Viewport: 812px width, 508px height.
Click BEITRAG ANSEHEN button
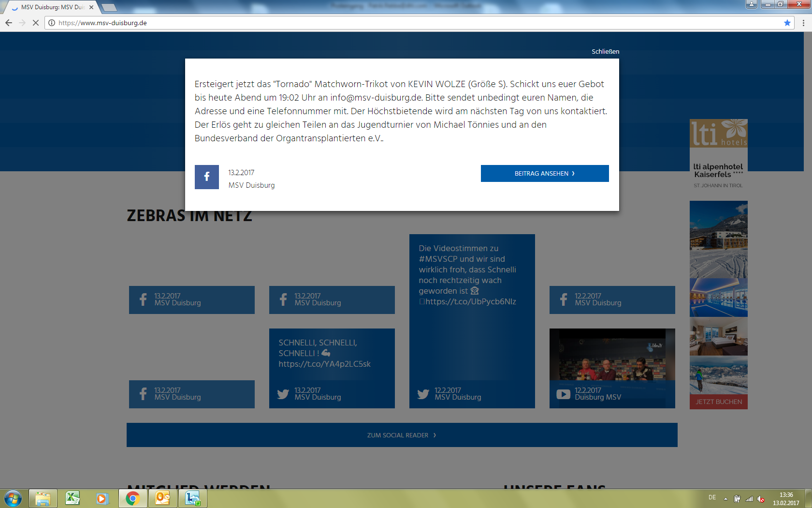click(545, 173)
